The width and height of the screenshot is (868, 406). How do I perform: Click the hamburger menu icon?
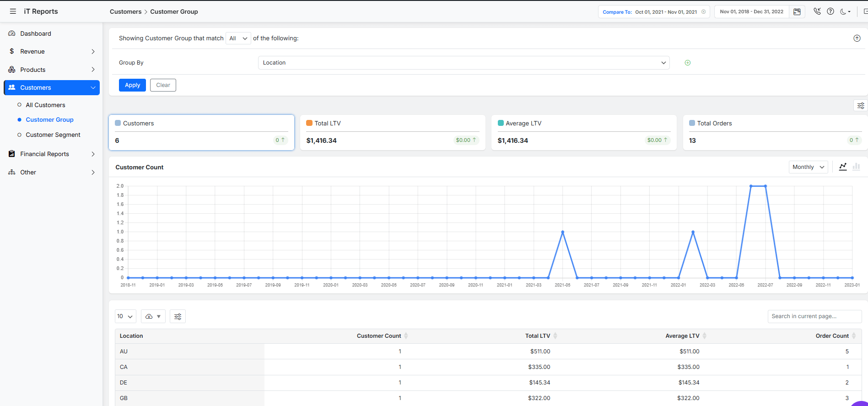pyautogui.click(x=13, y=11)
